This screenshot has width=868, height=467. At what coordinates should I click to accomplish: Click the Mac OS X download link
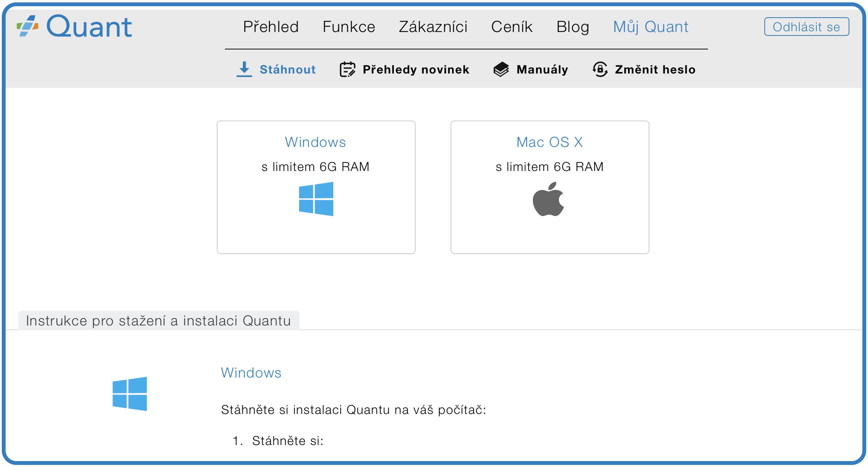[549, 142]
